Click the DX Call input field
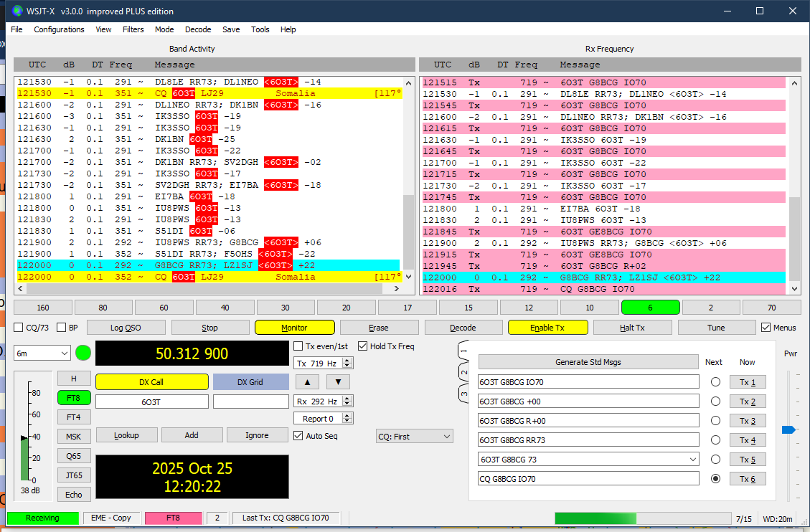Image resolution: width=810 pixels, height=532 pixels. tap(151, 402)
